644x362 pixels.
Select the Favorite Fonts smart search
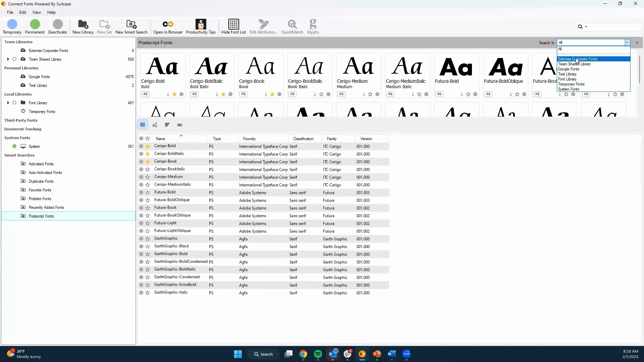click(40, 190)
